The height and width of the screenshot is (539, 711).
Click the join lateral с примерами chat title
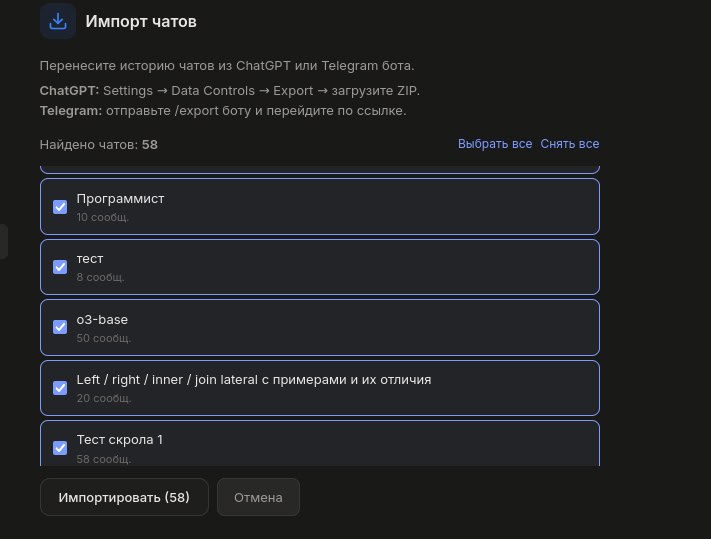pos(253,380)
